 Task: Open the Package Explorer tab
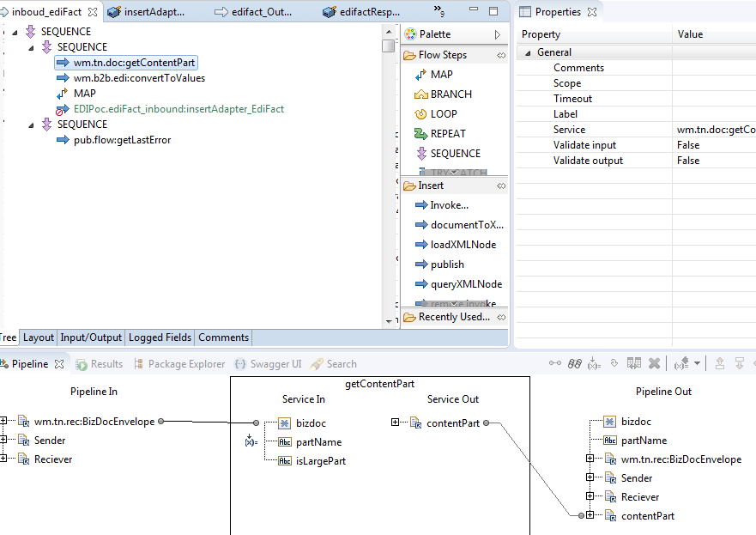point(179,364)
